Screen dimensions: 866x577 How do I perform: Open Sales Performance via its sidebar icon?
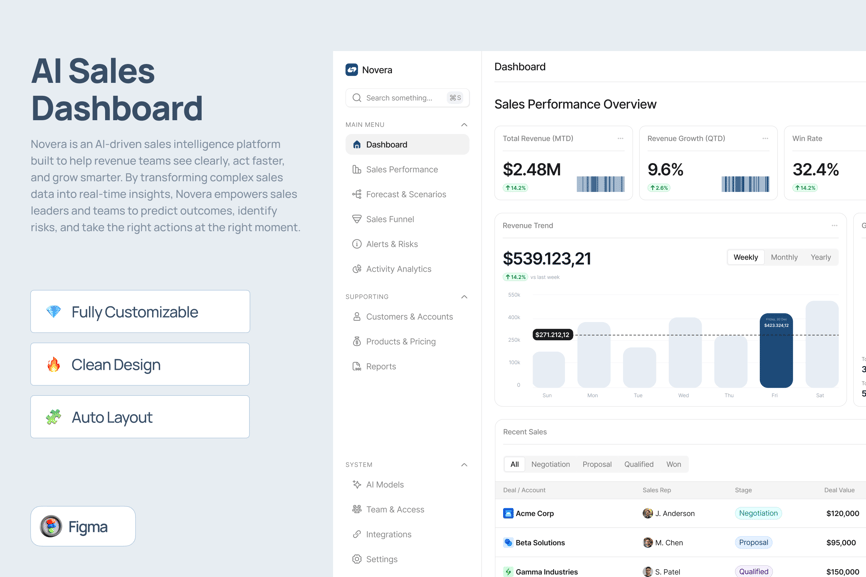click(357, 170)
